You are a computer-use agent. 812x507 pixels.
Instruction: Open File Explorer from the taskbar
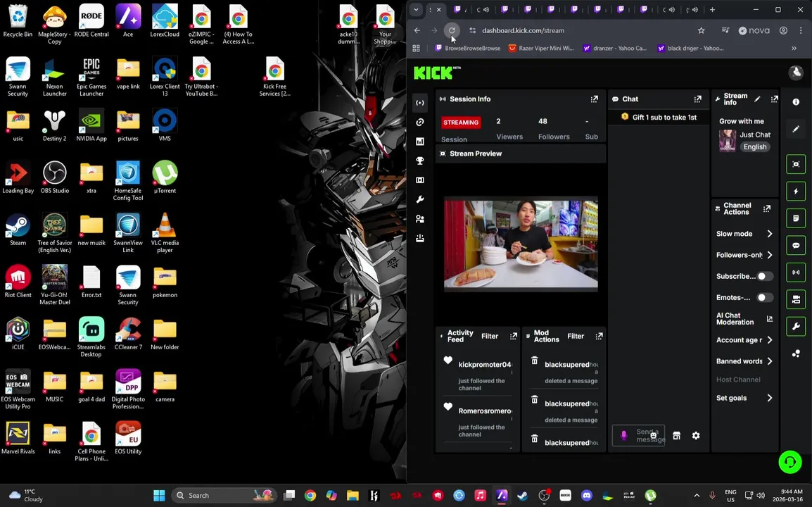click(353, 496)
